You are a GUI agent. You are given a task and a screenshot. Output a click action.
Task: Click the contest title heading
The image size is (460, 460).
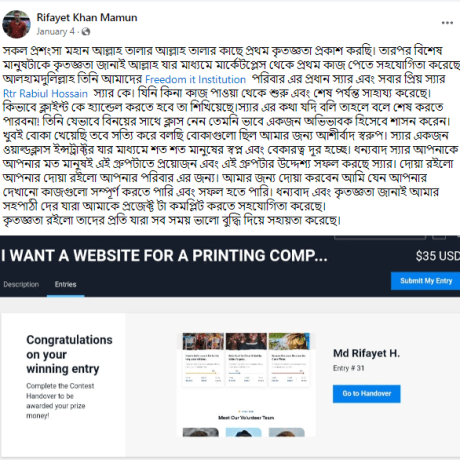tap(164, 256)
